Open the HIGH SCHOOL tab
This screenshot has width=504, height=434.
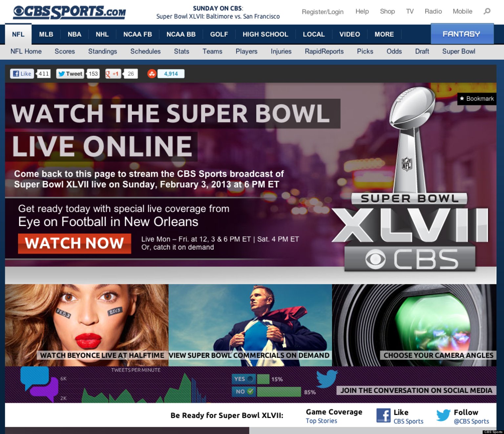click(x=265, y=34)
